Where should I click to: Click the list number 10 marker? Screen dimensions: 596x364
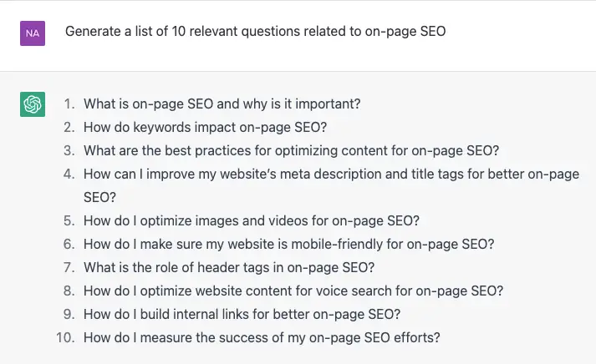pyautogui.click(x=65, y=338)
